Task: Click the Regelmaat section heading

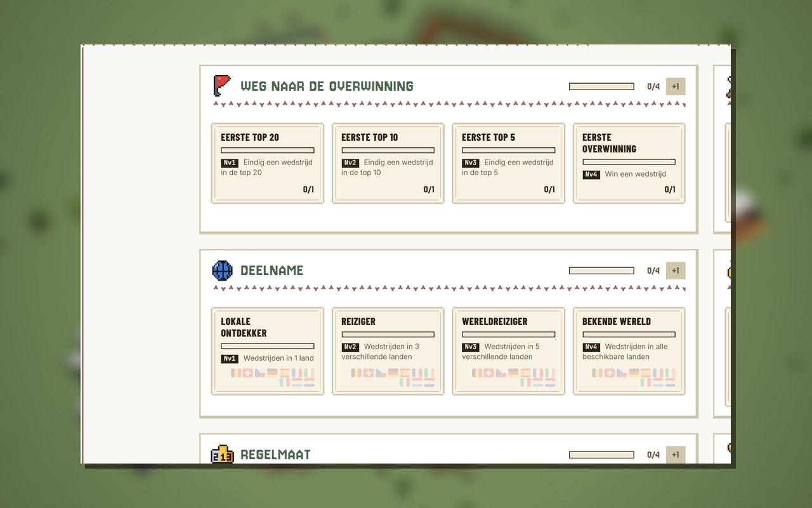Action: 275,455
